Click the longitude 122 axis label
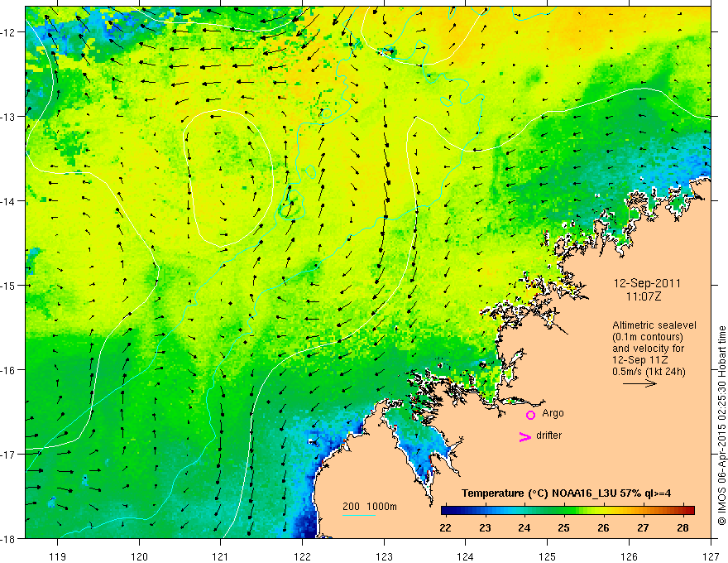Image resolution: width=728 pixels, height=563 pixels. click(302, 556)
